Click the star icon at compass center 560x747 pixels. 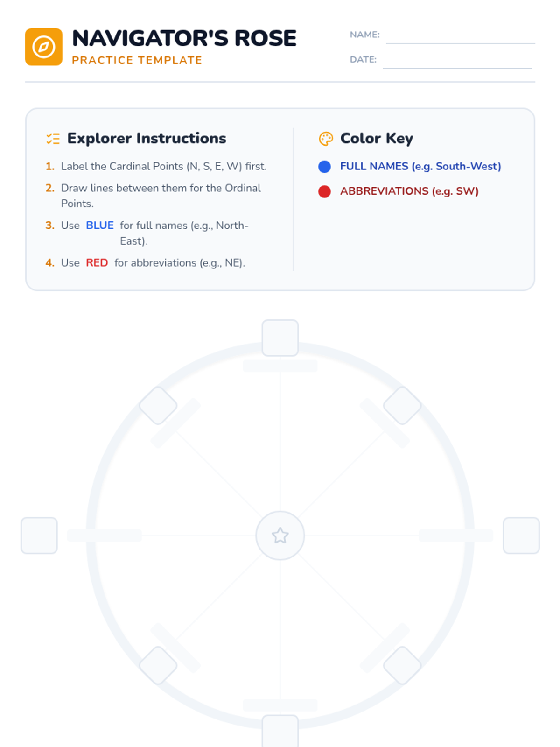coord(280,536)
